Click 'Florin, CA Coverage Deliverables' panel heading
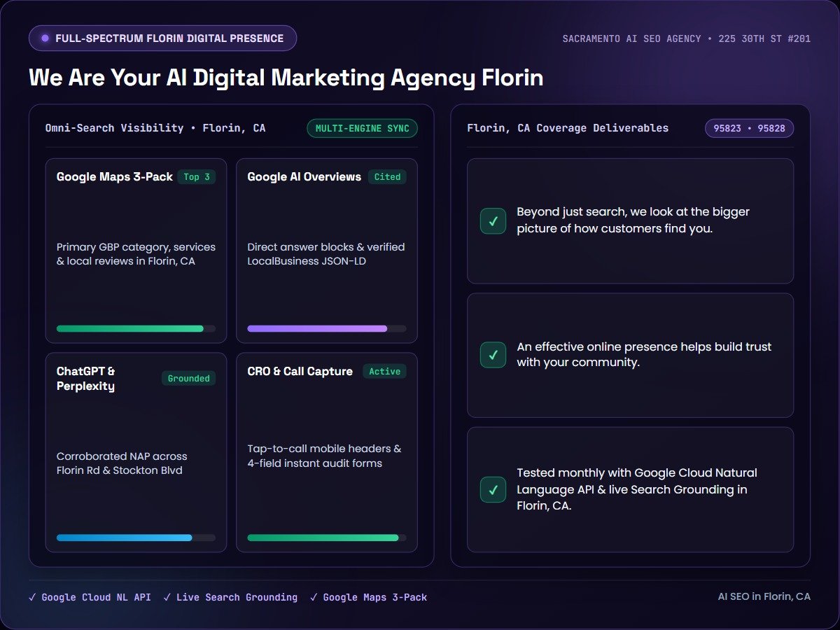 tap(568, 128)
